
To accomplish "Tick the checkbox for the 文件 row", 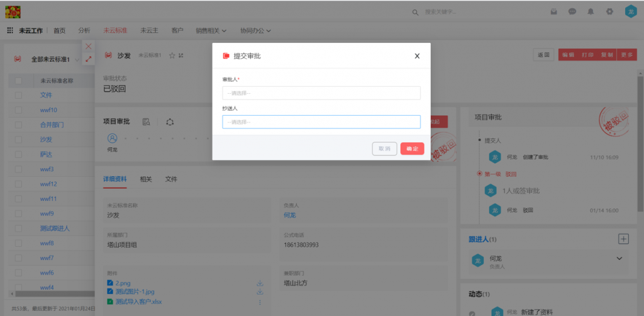I will click(x=18, y=95).
